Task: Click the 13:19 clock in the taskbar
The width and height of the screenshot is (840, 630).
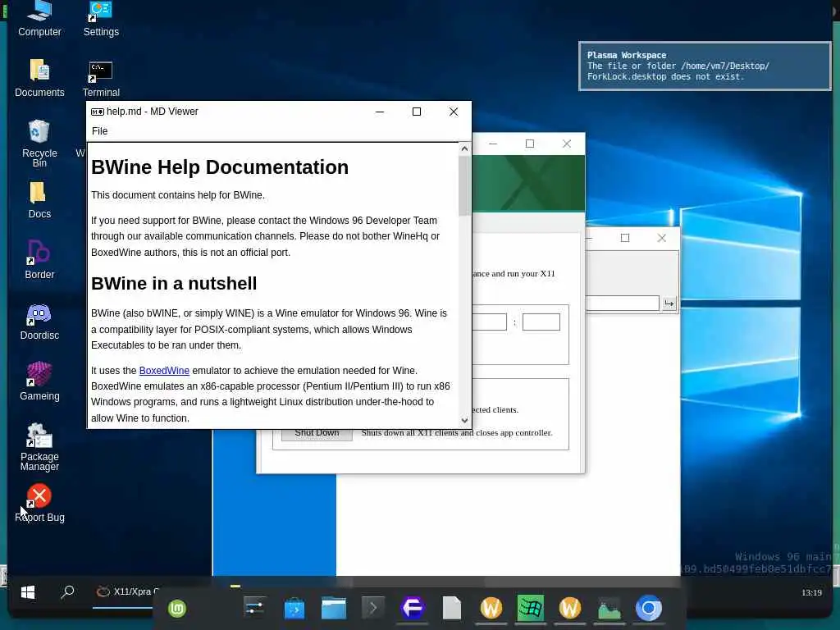Action: [811, 592]
